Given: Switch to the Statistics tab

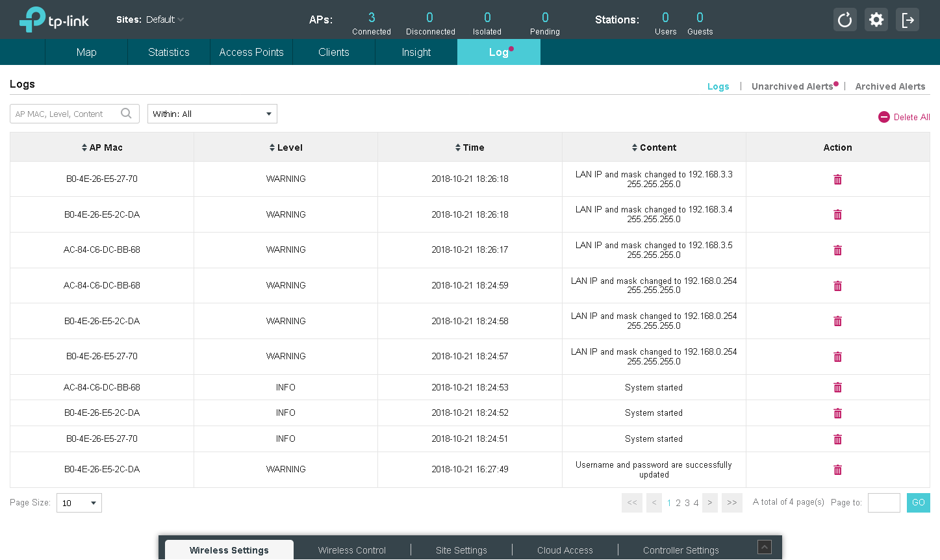Looking at the screenshot, I should [169, 52].
